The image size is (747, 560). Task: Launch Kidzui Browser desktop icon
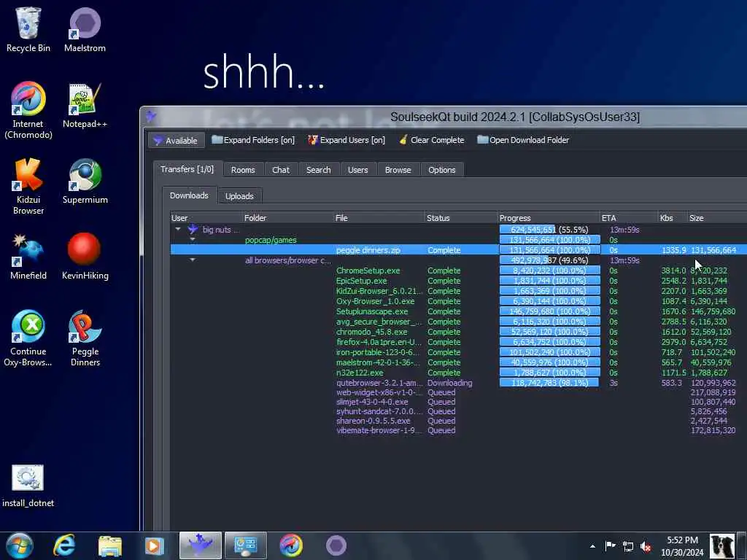click(28, 186)
